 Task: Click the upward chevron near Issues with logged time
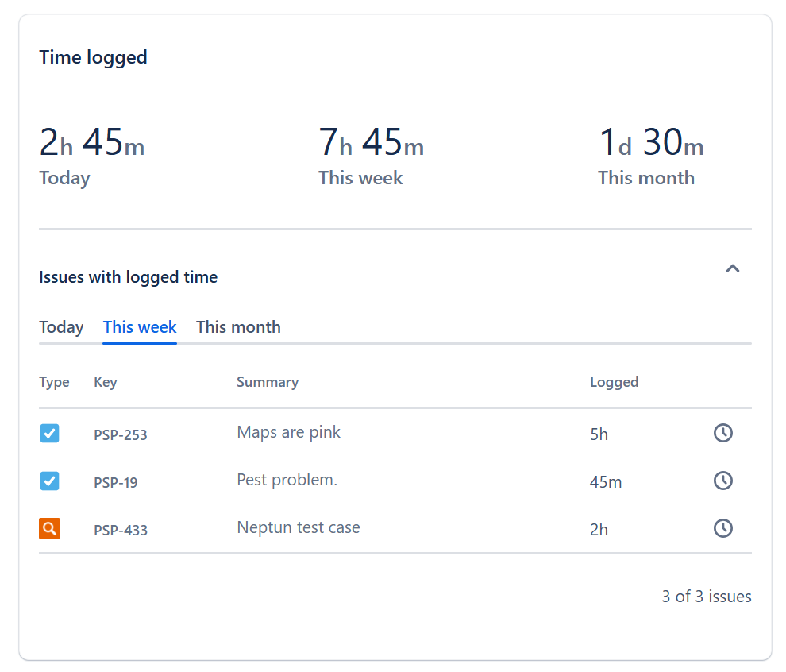[x=732, y=268]
